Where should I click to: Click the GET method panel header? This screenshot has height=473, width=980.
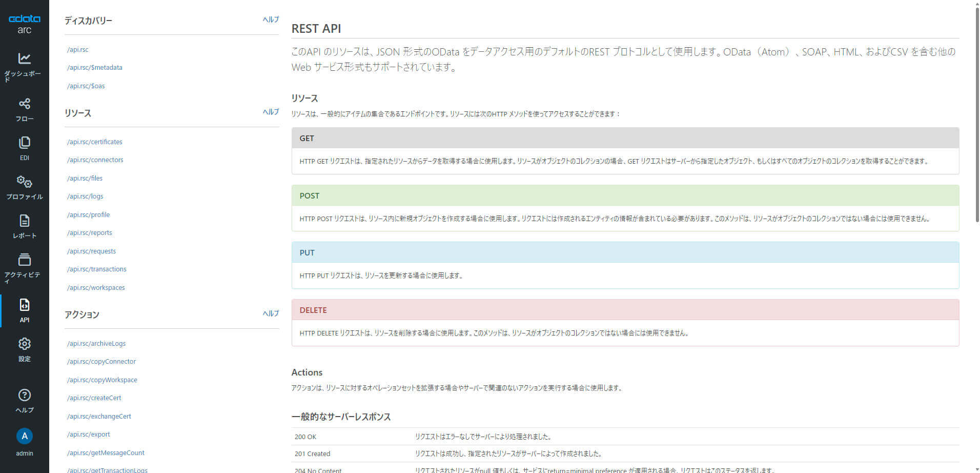[625, 139]
